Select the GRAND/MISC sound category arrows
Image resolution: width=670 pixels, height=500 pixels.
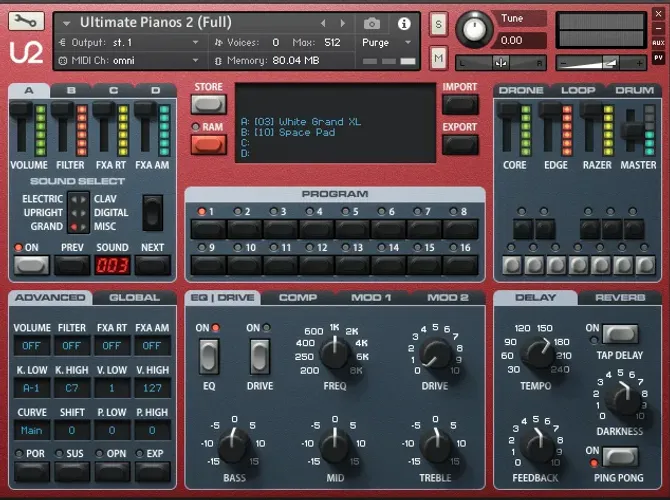click(x=78, y=226)
